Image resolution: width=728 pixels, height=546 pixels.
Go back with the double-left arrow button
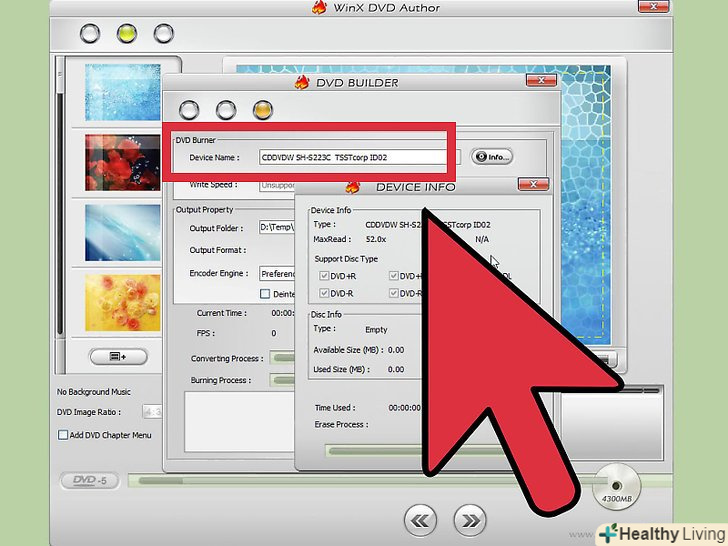[x=421, y=520]
